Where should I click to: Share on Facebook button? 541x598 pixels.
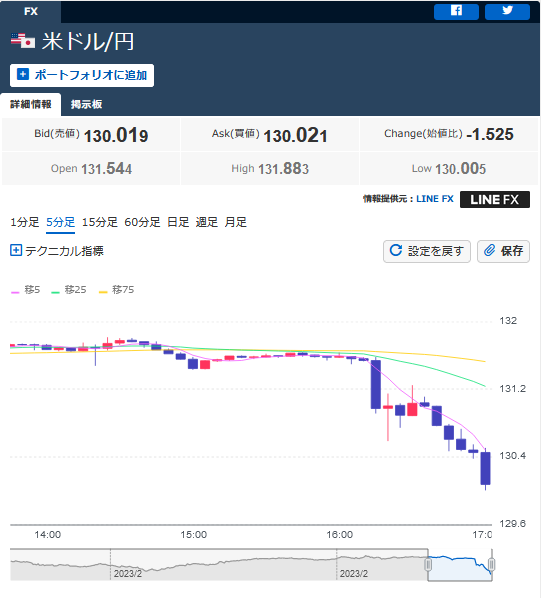pos(456,11)
